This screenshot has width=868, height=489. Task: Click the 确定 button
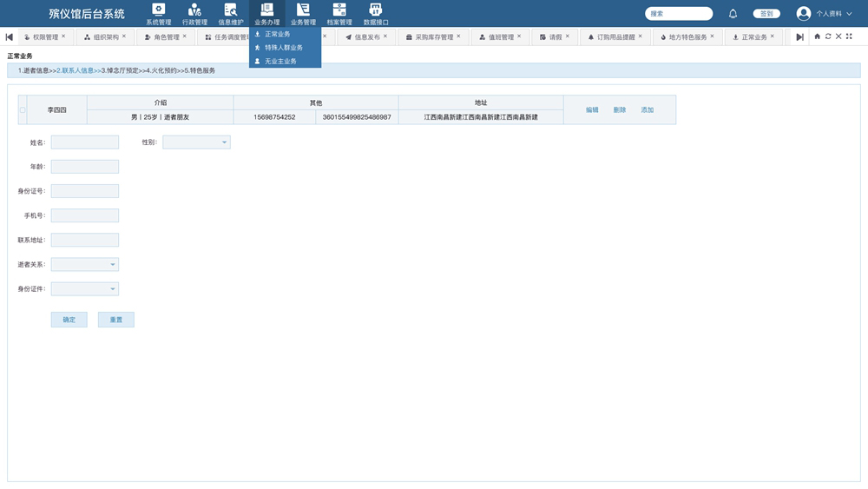(69, 320)
